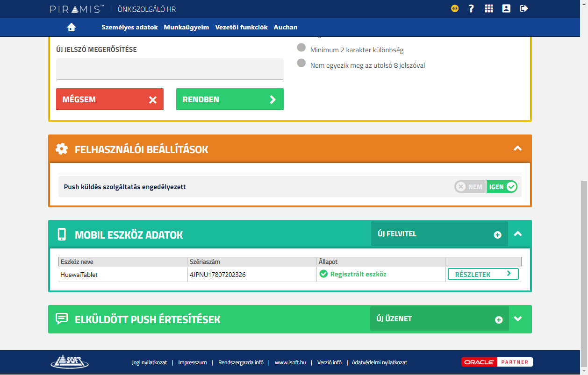This screenshot has height=375, width=588.
Task: Set push service toggle to NEM
Action: [x=470, y=187]
